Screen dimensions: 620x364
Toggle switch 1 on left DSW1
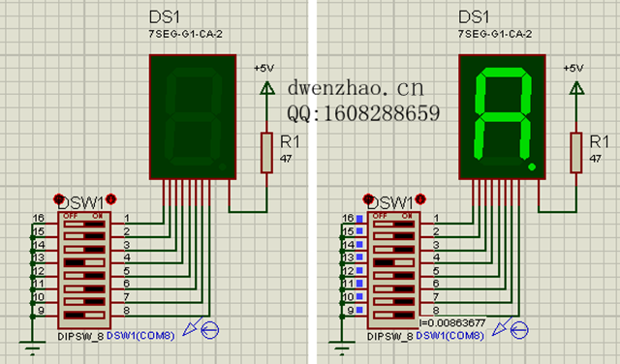84,224
